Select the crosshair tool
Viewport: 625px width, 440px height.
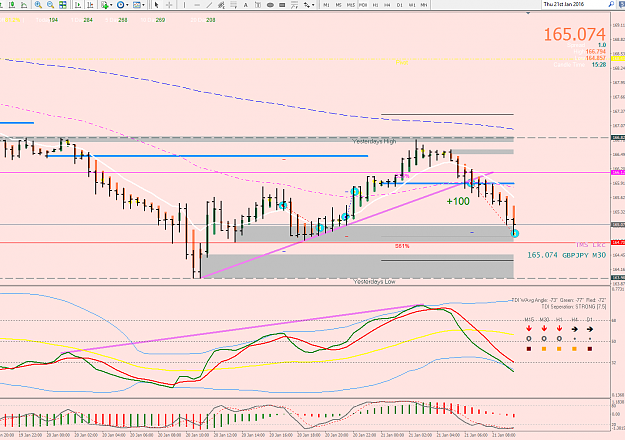(x=169, y=5)
